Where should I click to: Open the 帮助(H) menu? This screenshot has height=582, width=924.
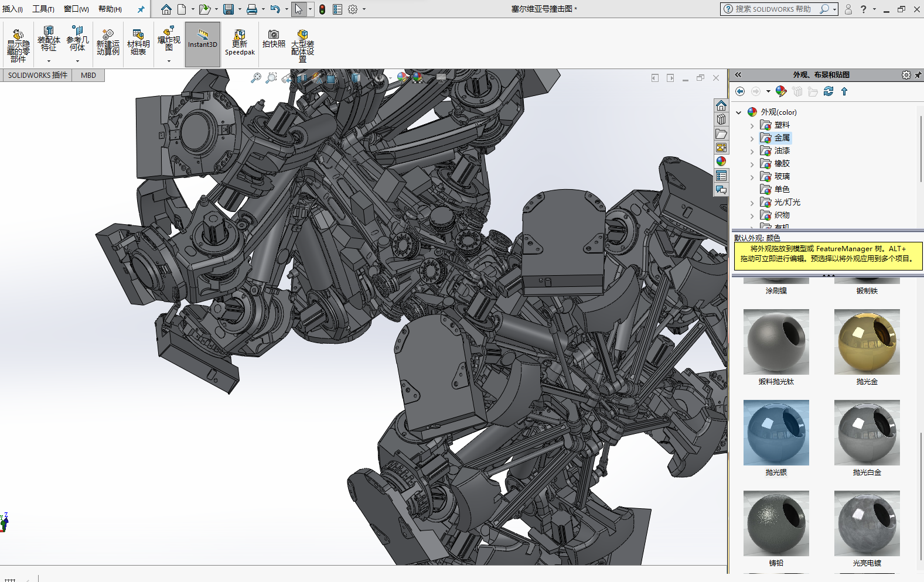(110, 9)
